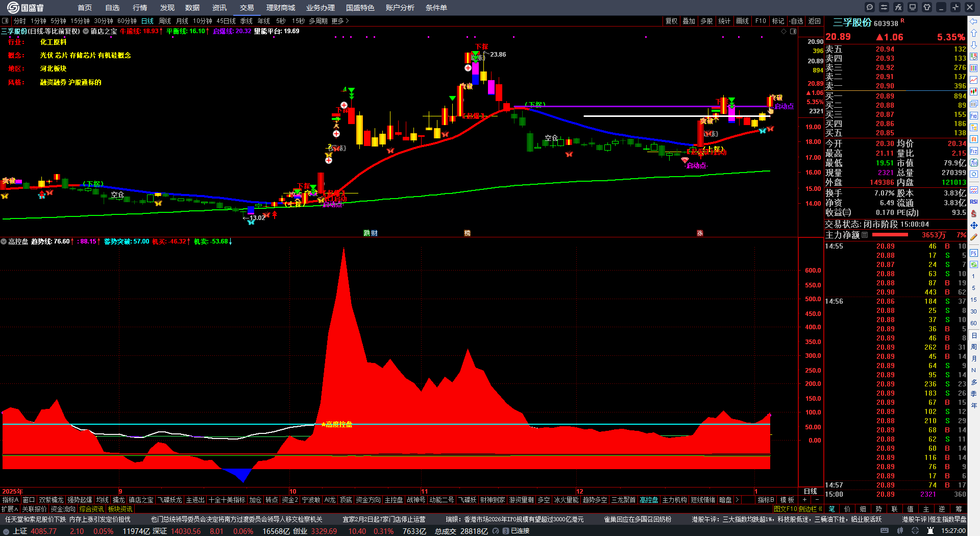
Task: Click the side panel toggle icon above chart
Action: (x=793, y=31)
